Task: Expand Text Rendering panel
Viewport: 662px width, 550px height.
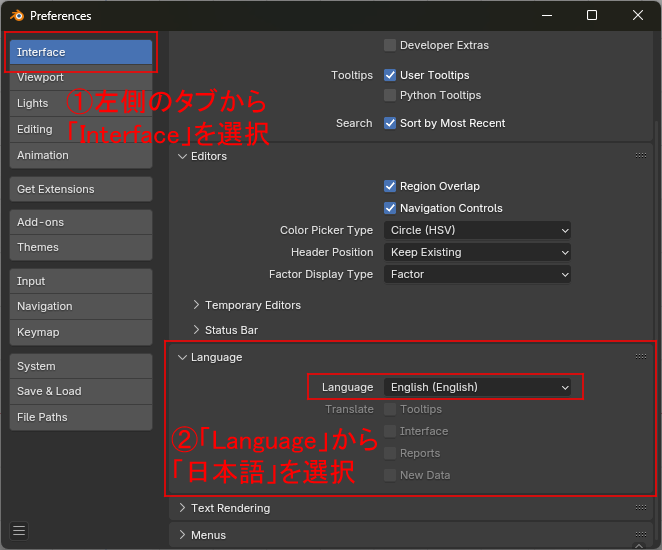Action: click(x=182, y=508)
